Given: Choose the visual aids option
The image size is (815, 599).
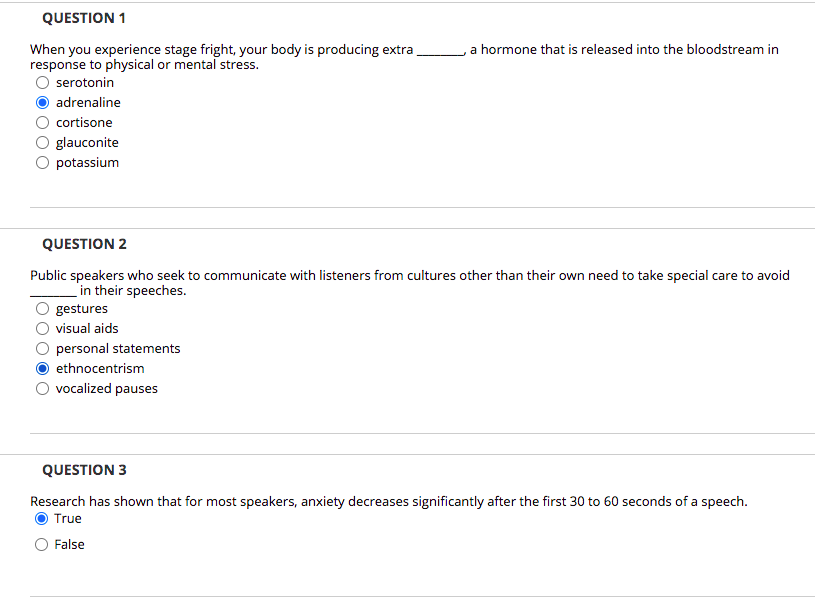Looking at the screenshot, I should [42, 328].
